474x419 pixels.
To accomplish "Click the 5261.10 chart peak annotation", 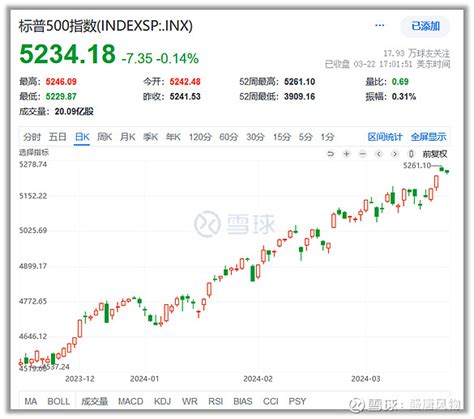I will (x=417, y=165).
